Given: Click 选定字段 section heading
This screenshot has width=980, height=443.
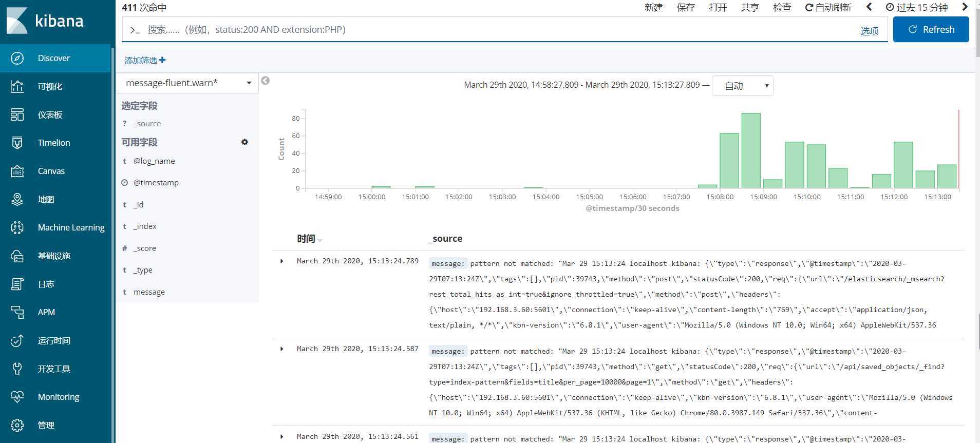Looking at the screenshot, I should (139, 106).
